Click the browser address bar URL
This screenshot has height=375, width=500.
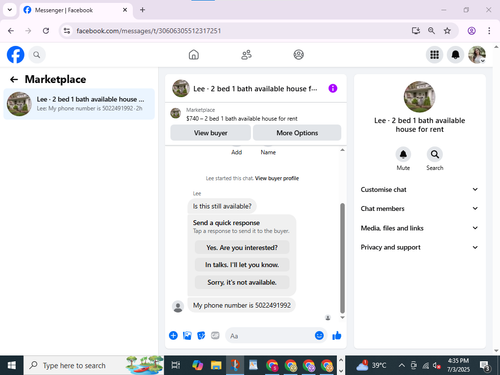click(x=149, y=31)
